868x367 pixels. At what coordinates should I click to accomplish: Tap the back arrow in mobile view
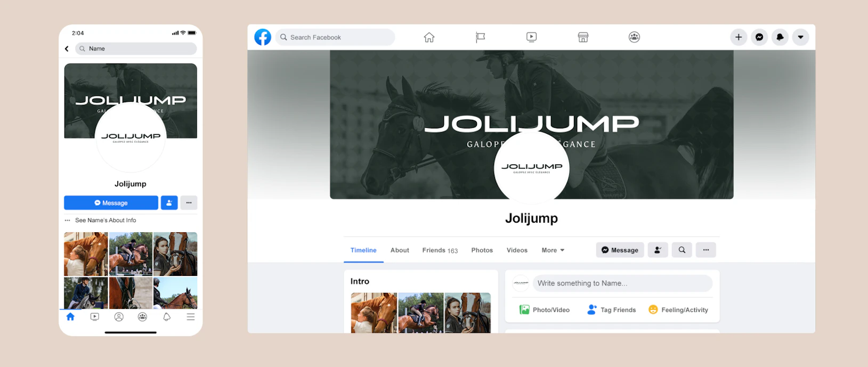67,48
